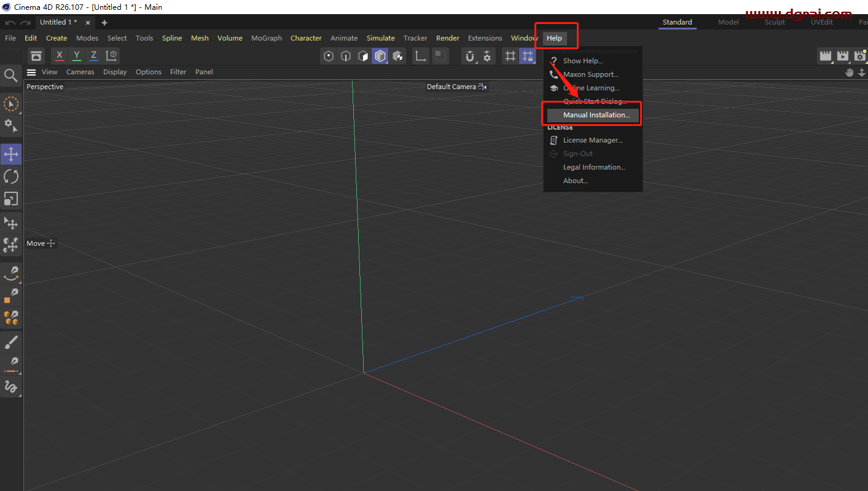Click the Render to Picture Viewer icon
868x491 pixels.
(x=842, y=55)
